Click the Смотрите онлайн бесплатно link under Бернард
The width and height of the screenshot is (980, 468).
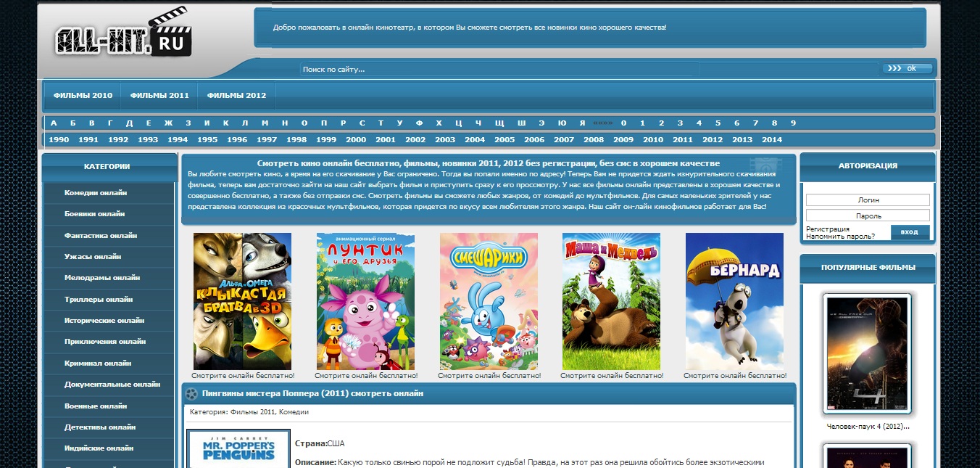(x=735, y=376)
